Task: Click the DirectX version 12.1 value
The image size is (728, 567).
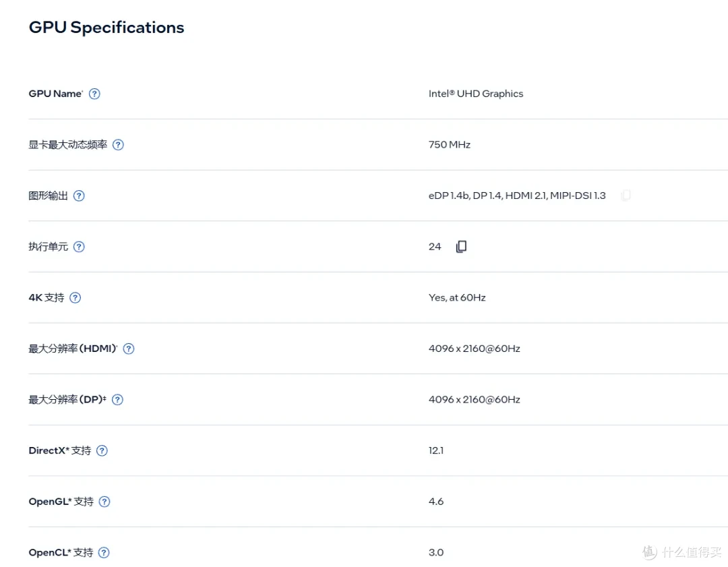Action: [x=436, y=451]
